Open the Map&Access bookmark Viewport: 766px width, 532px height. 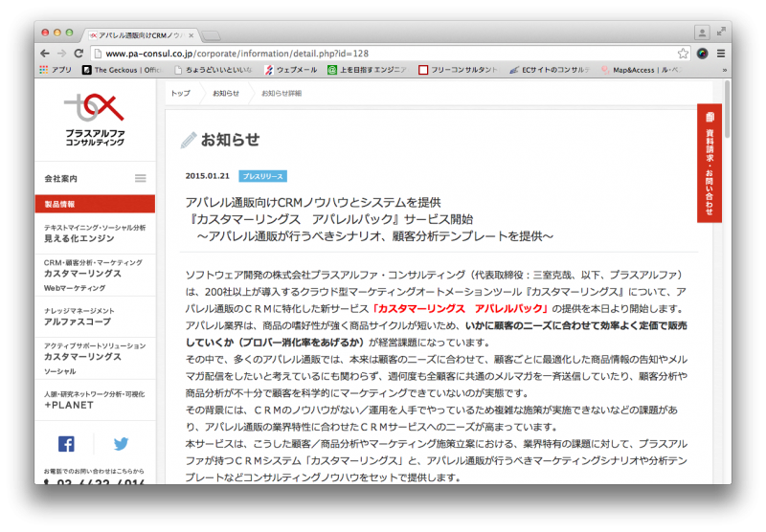[x=641, y=70]
